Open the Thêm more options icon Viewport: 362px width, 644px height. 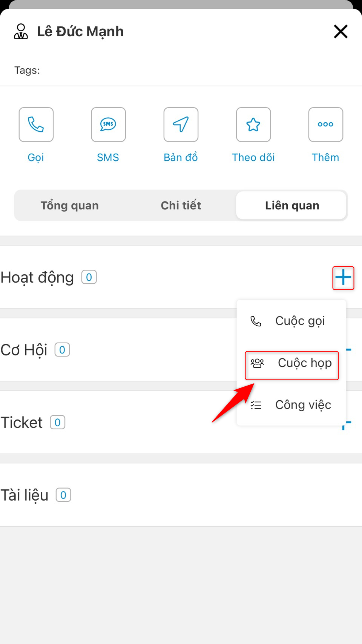326,124
